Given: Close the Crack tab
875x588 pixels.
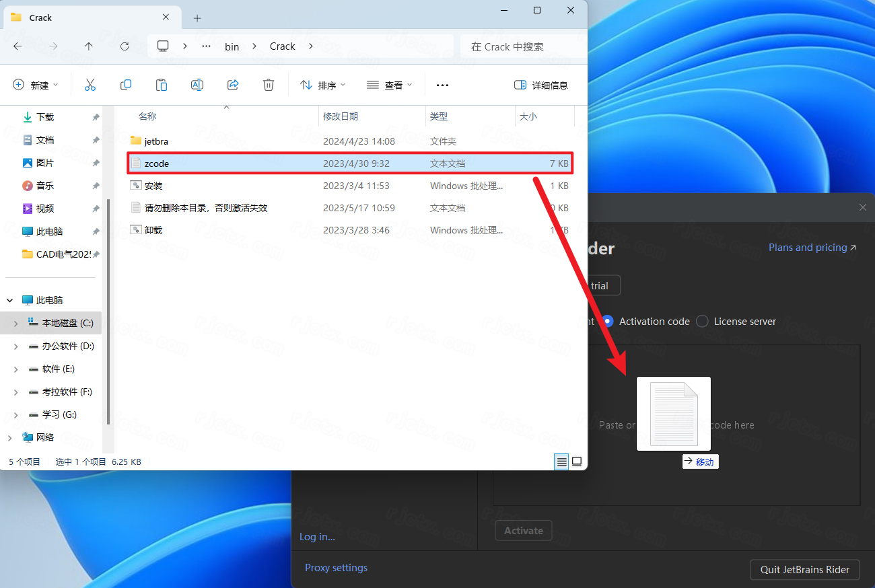Looking at the screenshot, I should pyautogui.click(x=166, y=17).
